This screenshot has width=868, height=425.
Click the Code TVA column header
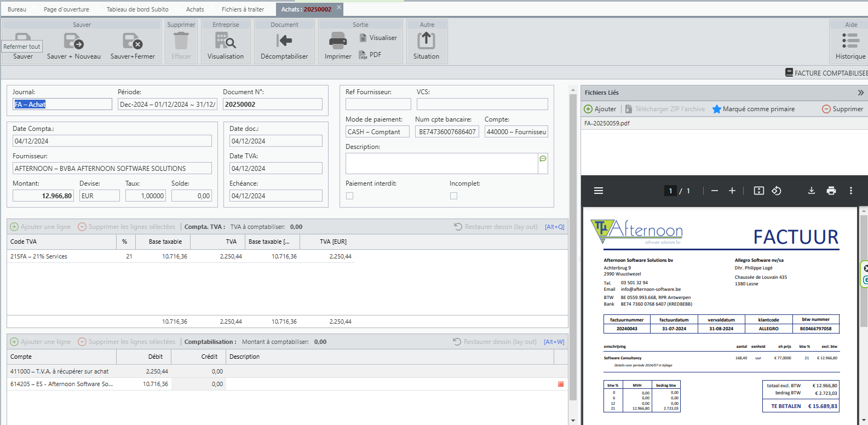(x=61, y=242)
